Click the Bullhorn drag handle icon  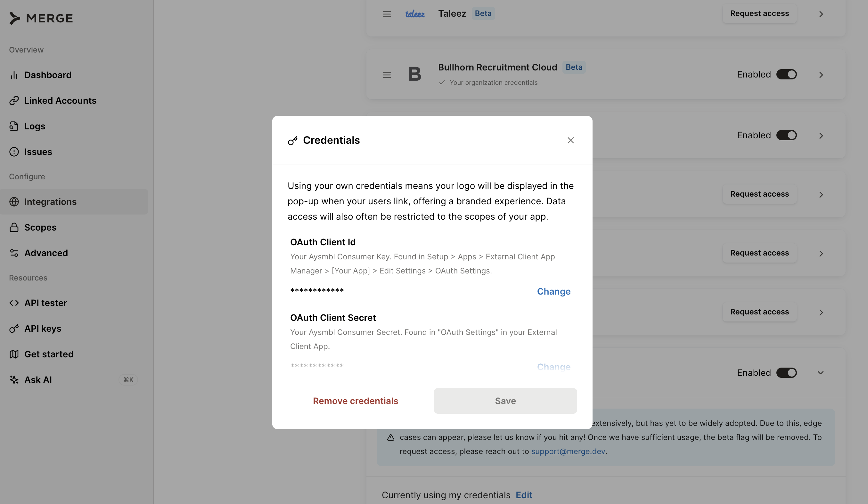point(387,75)
